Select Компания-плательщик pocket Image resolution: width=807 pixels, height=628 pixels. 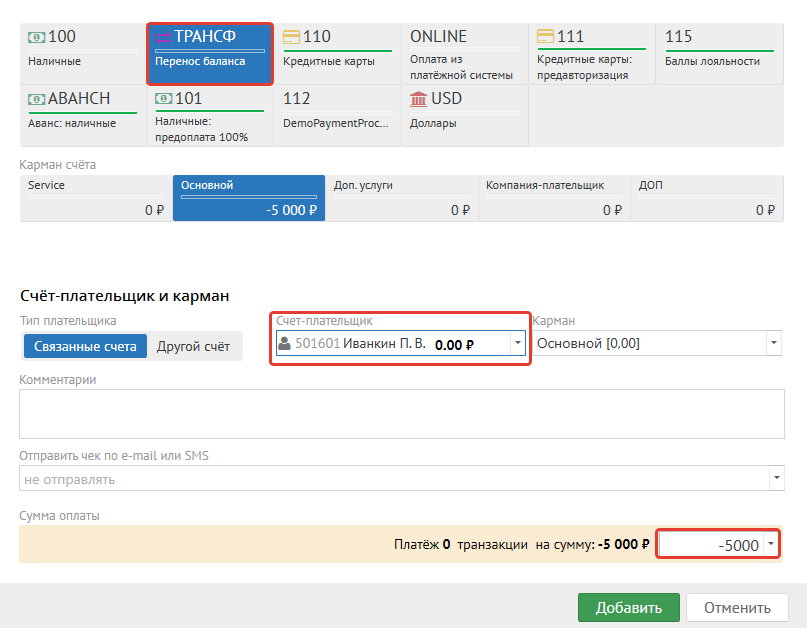(x=554, y=198)
